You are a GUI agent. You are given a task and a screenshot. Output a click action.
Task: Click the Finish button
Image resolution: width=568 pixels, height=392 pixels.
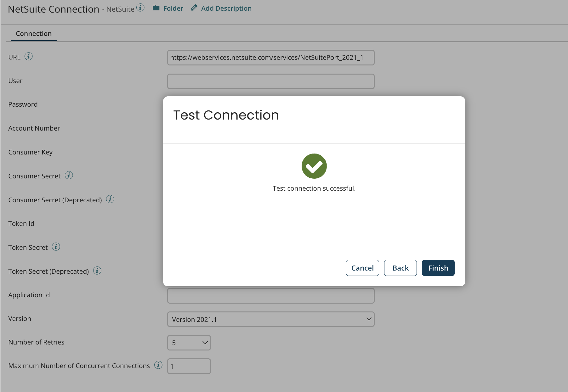(x=438, y=268)
